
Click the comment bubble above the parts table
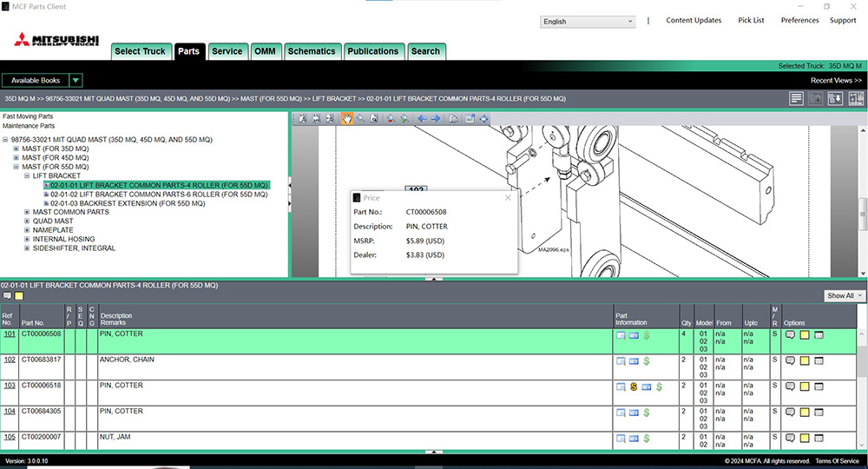coord(7,296)
